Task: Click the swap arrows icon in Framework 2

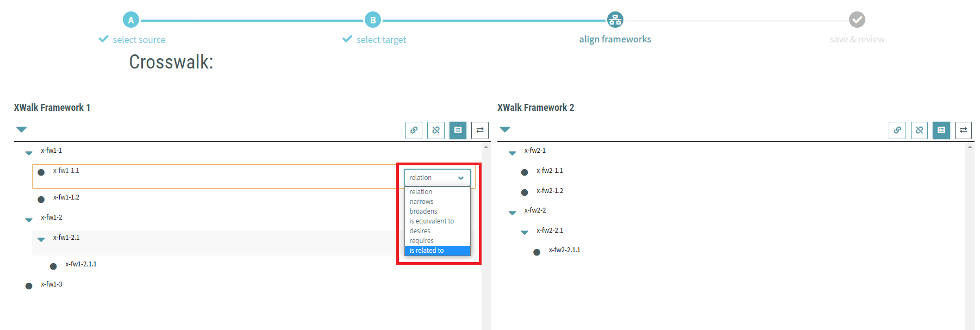Action: (963, 130)
